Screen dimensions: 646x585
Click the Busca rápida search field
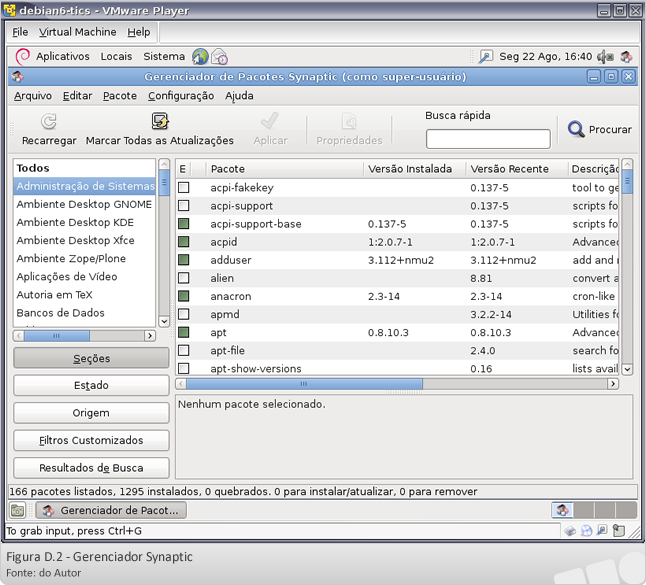488,139
